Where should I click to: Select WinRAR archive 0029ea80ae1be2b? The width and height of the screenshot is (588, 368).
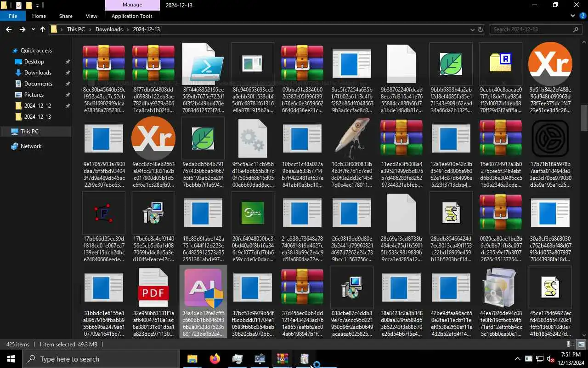click(x=501, y=227)
